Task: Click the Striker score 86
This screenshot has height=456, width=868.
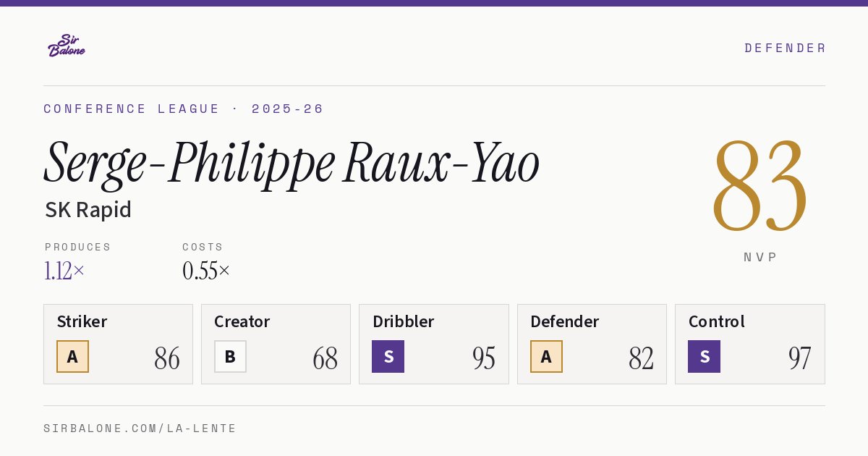Action: point(167,358)
